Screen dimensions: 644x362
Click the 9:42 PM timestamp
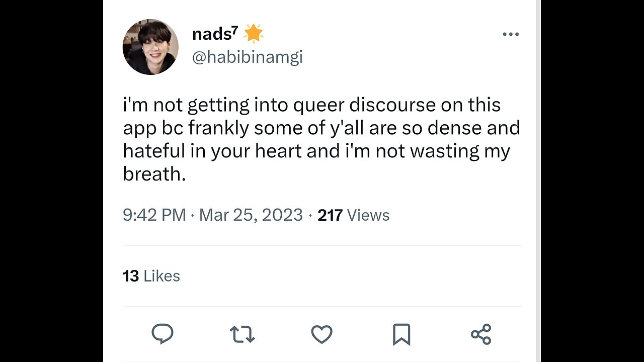tap(154, 215)
